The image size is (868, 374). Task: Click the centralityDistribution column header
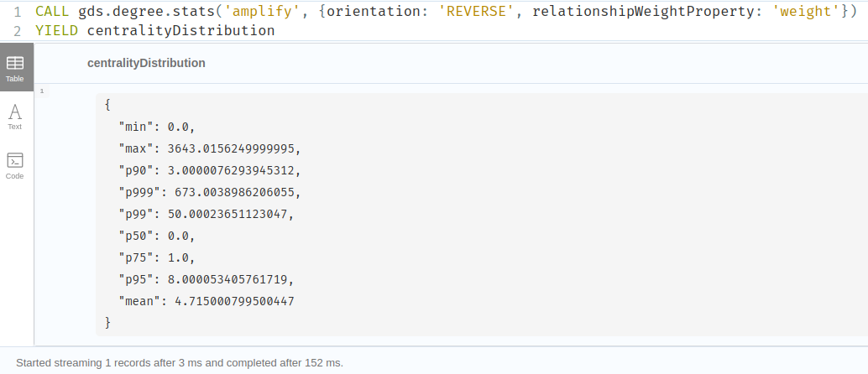(x=146, y=63)
